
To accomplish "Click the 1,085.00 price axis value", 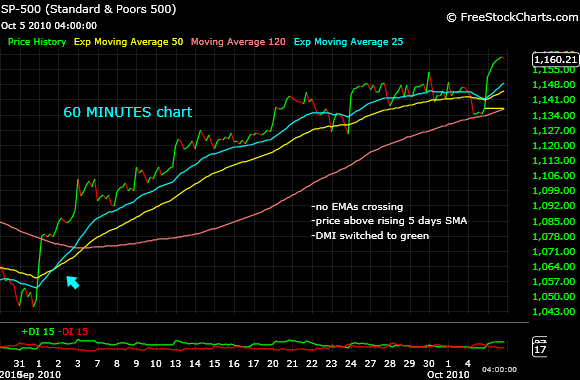I will [554, 221].
